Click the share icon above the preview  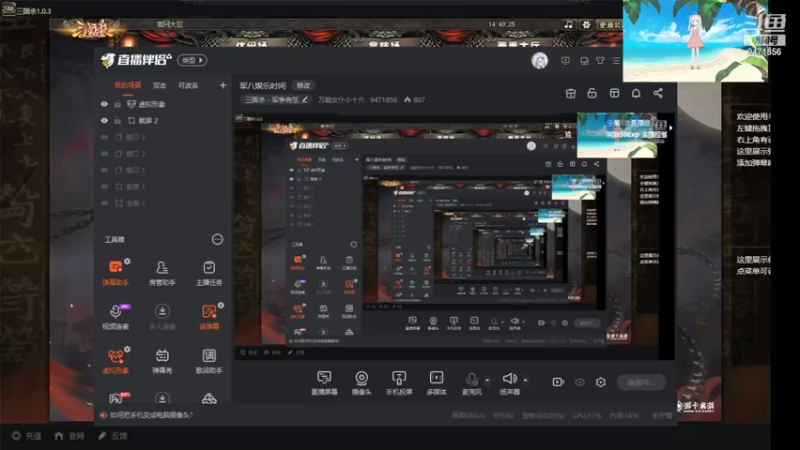[658, 93]
